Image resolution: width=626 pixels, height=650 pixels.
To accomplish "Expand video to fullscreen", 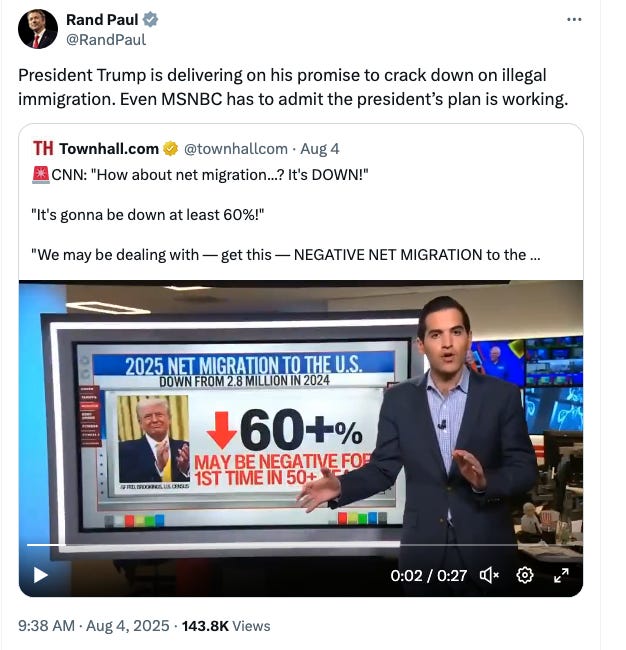I will point(561,575).
